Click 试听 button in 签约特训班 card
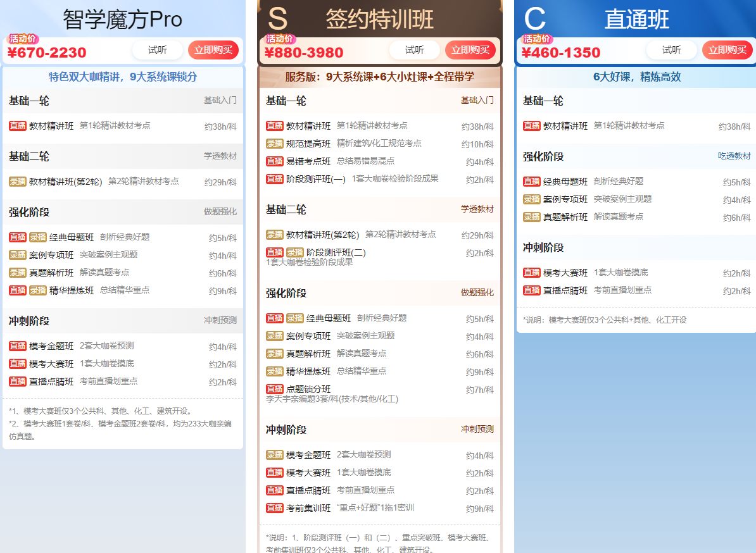The width and height of the screenshot is (756, 553). click(415, 50)
